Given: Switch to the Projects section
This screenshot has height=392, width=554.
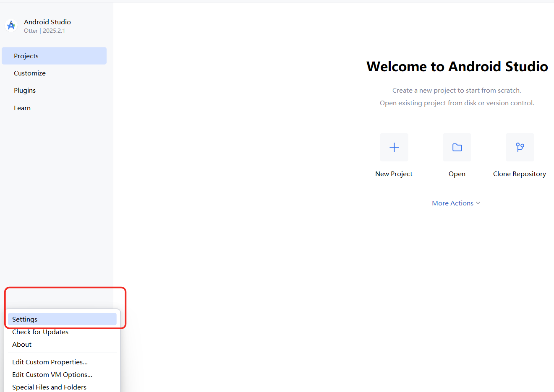Looking at the screenshot, I should tap(26, 56).
